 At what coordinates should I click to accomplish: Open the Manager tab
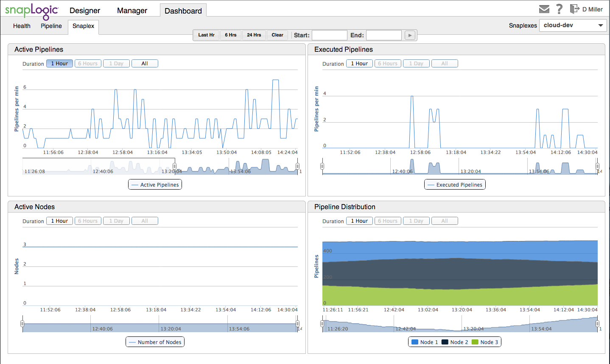coord(132,11)
